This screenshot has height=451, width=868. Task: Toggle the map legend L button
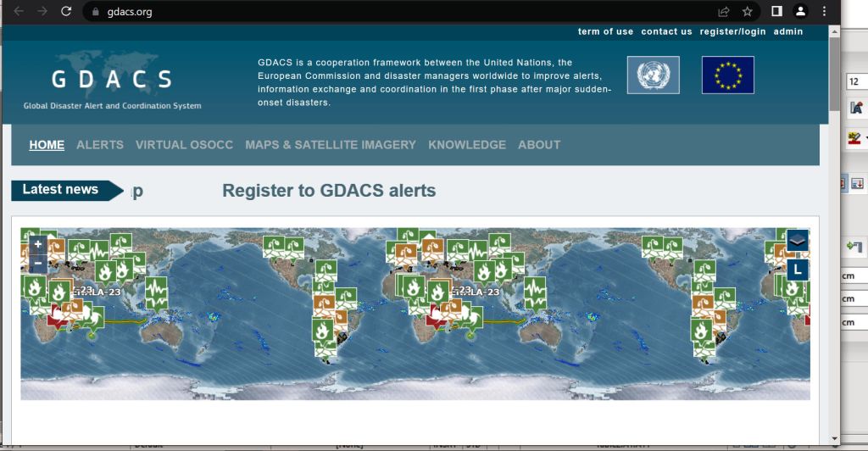(x=797, y=270)
